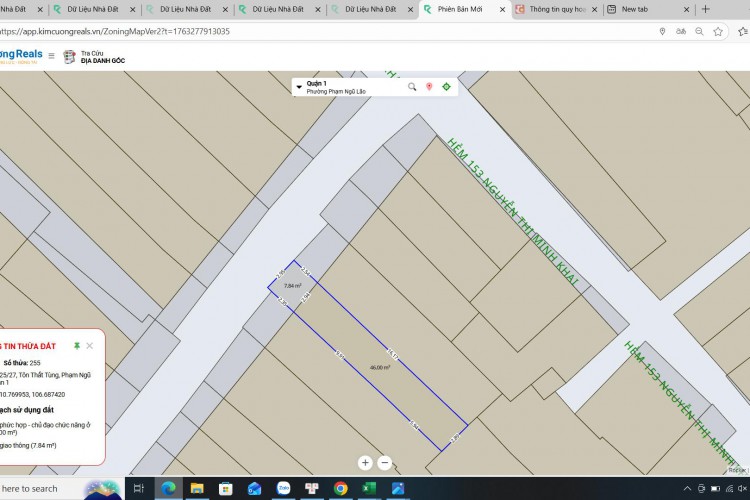The height and width of the screenshot is (500, 750).
Task: Open Tra Cứu Địa Danh Gốc lookup
Action: 94,57
